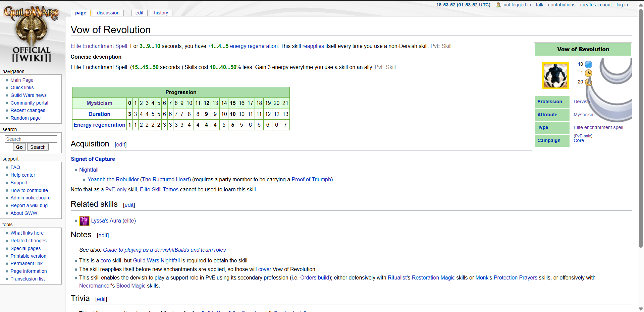Click create account

click(596, 5)
